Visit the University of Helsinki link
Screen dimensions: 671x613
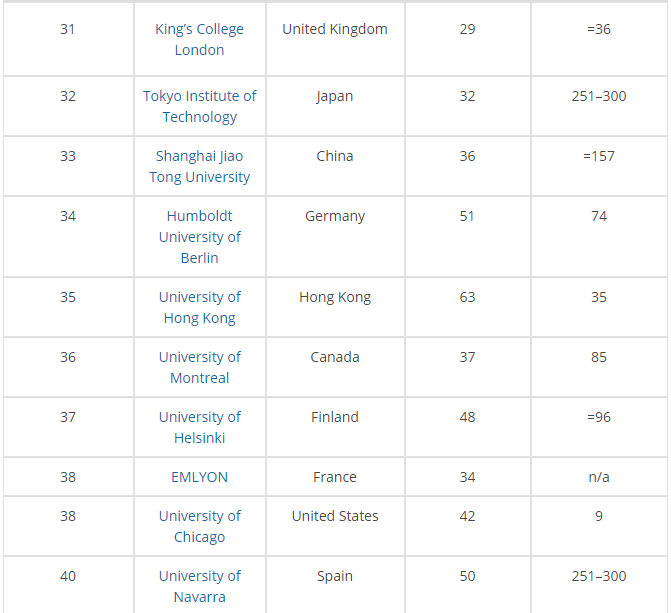pos(199,428)
